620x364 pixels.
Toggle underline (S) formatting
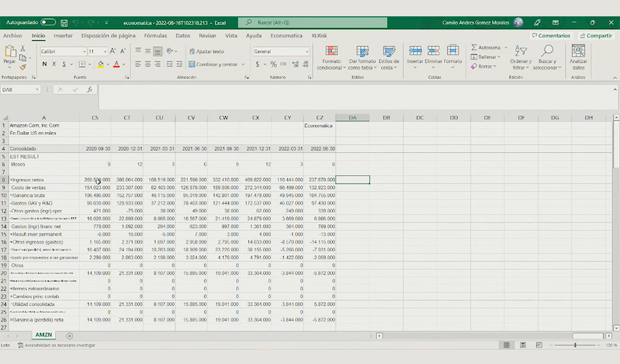[x=64, y=64]
